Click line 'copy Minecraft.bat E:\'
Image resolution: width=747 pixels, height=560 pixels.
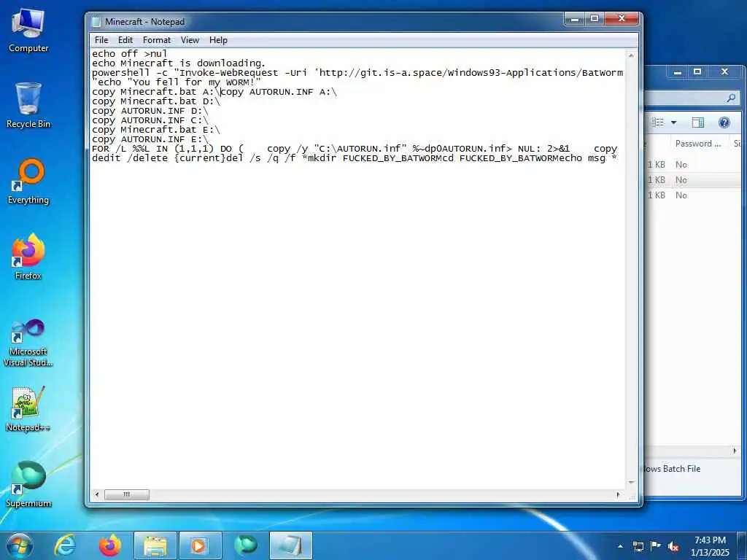coord(156,130)
